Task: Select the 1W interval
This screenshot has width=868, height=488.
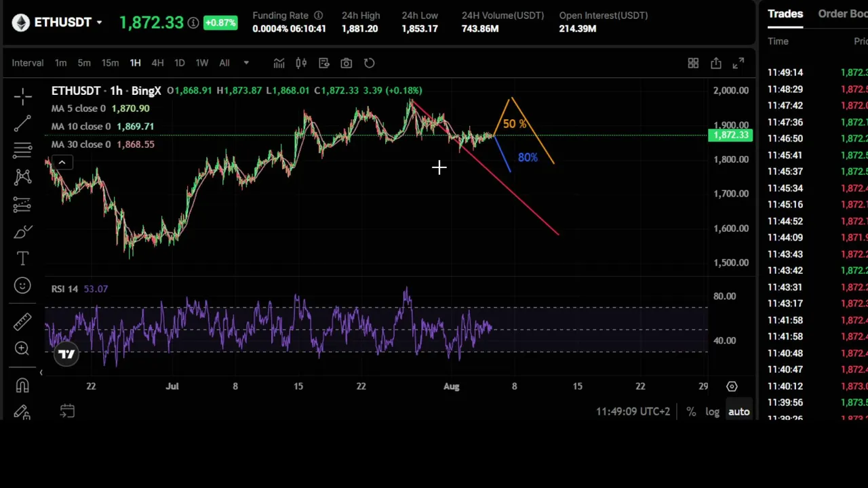Action: pos(201,63)
